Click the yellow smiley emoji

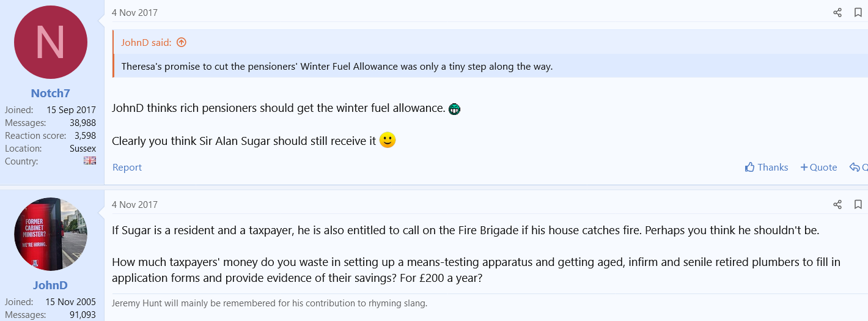[388, 141]
